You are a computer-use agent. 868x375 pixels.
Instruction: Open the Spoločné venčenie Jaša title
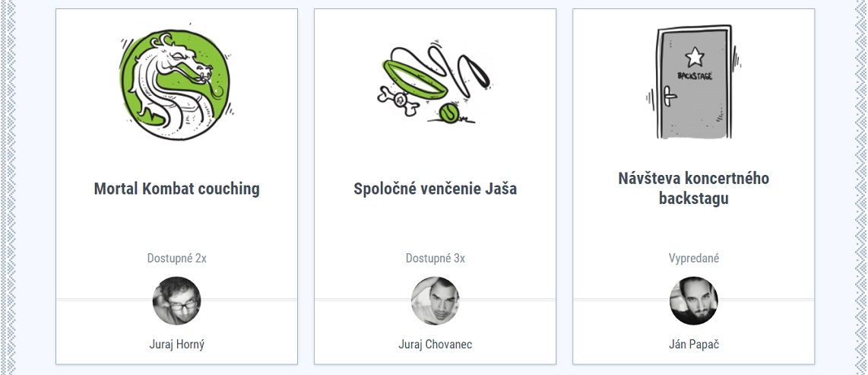coord(435,189)
